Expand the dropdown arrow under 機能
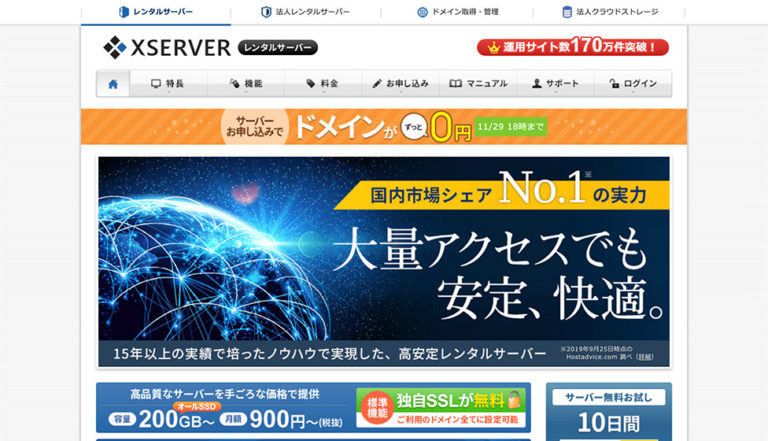The image size is (768, 441). [x=246, y=92]
